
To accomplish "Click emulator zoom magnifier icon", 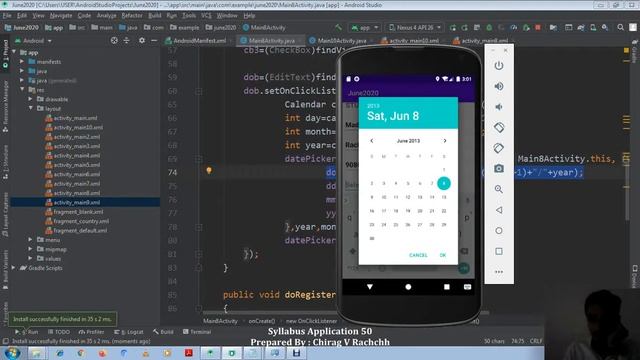I will [x=499, y=189].
